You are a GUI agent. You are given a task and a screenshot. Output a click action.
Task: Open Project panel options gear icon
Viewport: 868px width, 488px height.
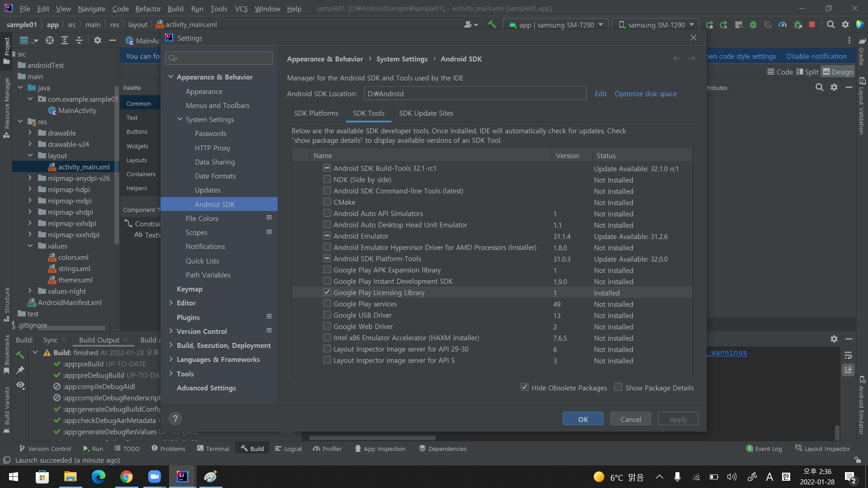[97, 41]
